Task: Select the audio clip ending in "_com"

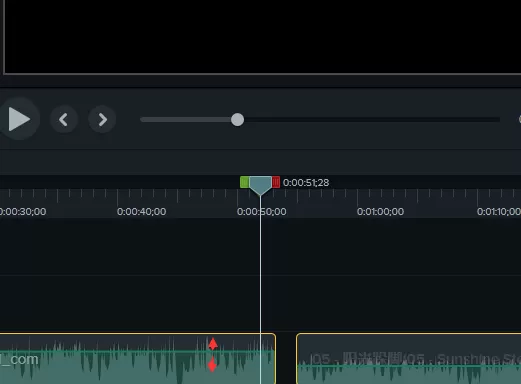Action: (137, 358)
